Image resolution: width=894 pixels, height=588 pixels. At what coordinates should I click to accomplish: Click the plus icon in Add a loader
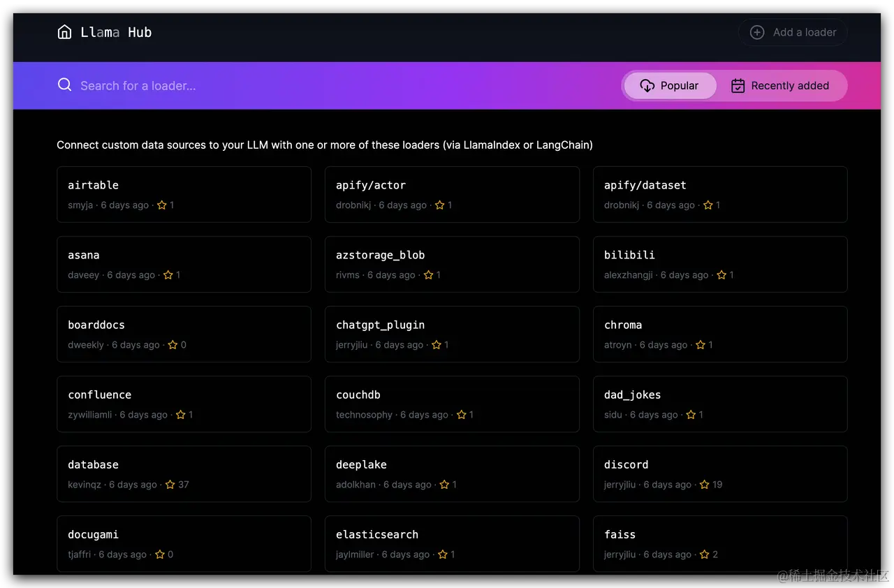click(757, 32)
